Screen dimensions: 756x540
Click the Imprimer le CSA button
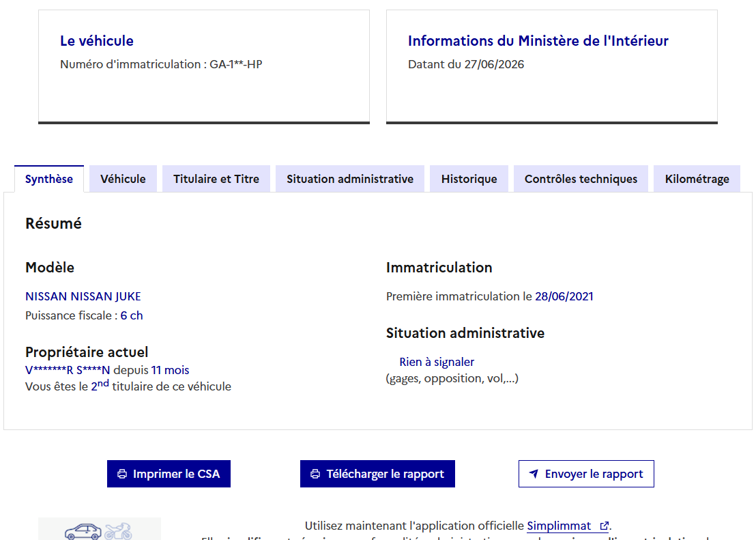coord(169,474)
